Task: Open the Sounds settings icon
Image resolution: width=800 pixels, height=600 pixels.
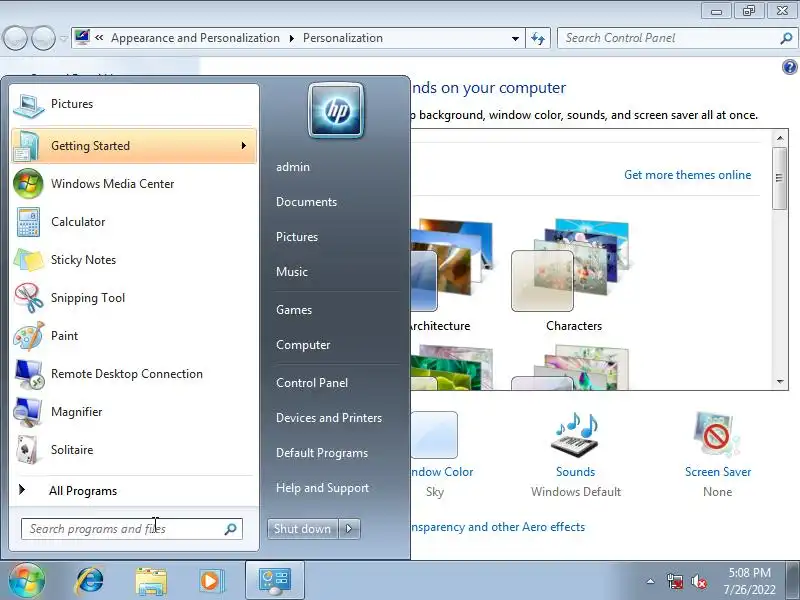Action: tap(576, 436)
